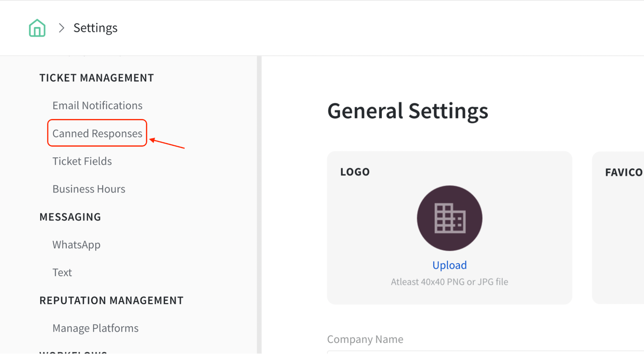Select WhatsApp under Messaging
The image size is (644, 354).
[x=76, y=245]
